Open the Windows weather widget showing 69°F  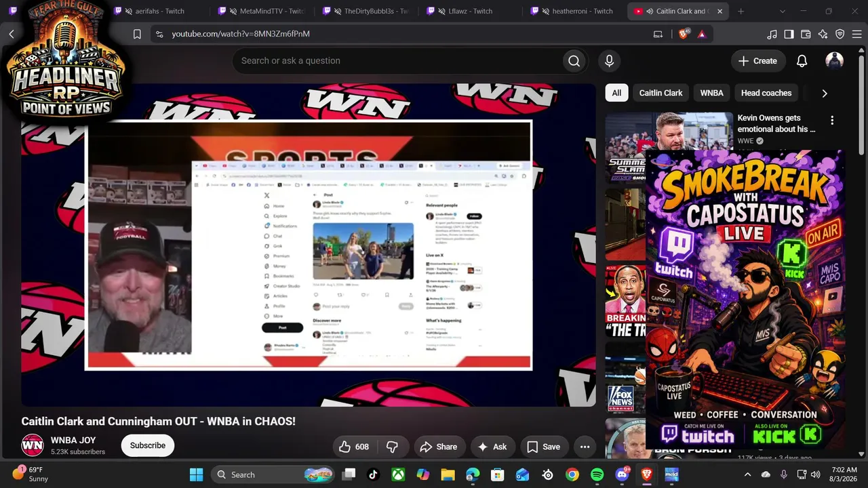(31, 474)
